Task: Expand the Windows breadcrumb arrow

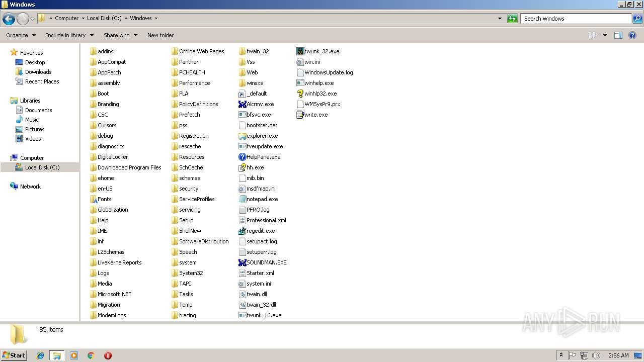Action: click(156, 18)
